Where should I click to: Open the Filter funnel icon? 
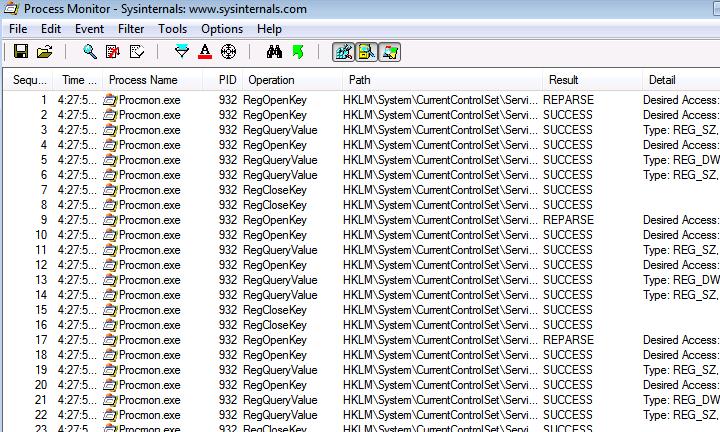tap(182, 51)
